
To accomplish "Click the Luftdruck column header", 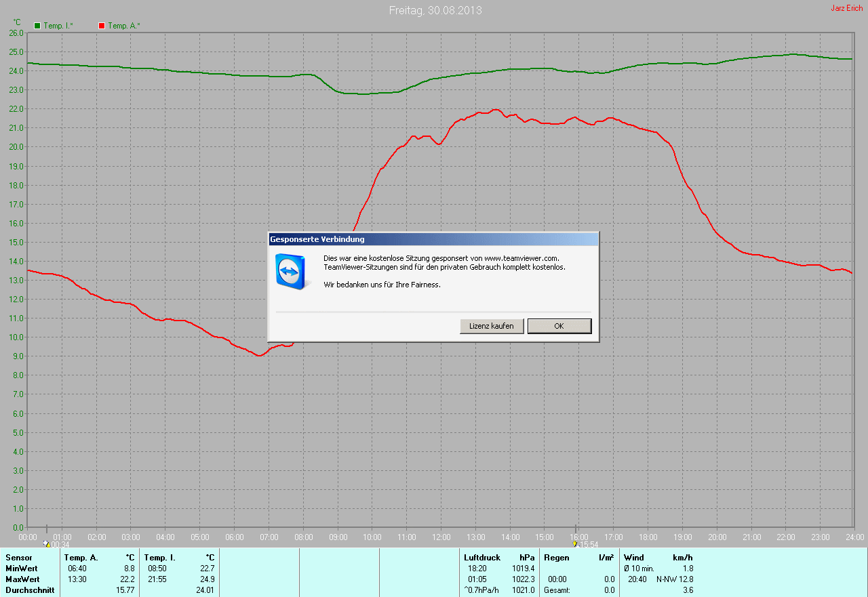I will click(482, 558).
